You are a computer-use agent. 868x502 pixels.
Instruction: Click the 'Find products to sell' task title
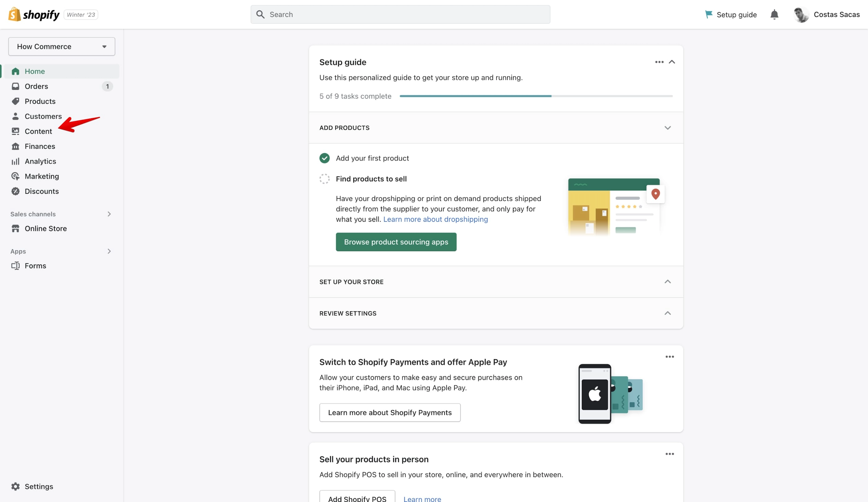(x=371, y=179)
